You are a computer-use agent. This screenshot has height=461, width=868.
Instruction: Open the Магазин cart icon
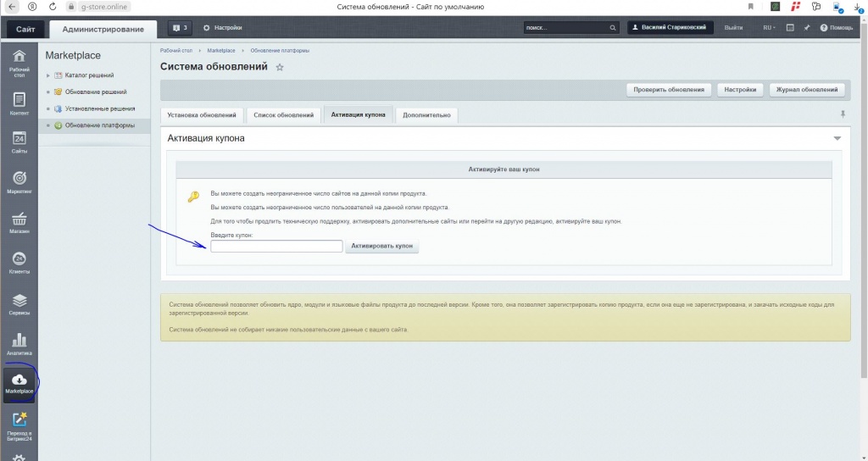[19, 220]
